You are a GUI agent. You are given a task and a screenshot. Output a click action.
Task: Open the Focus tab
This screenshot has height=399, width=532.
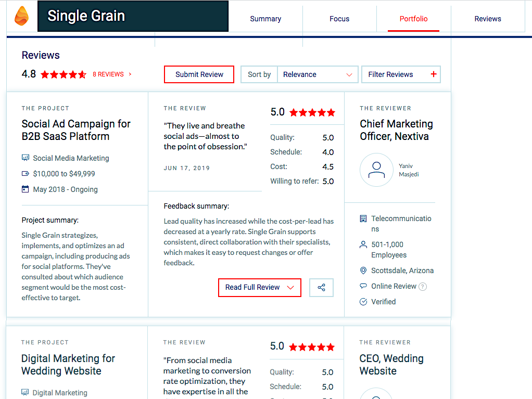click(339, 19)
